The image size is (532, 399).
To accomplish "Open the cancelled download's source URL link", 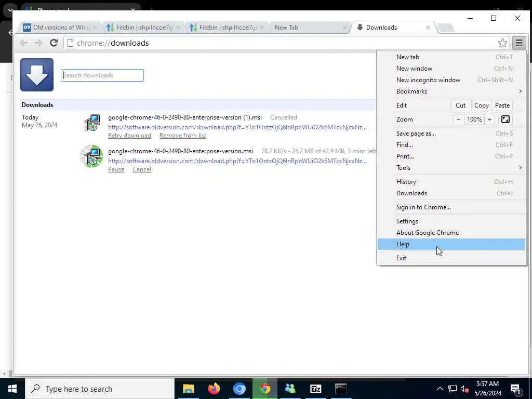I will click(x=237, y=127).
